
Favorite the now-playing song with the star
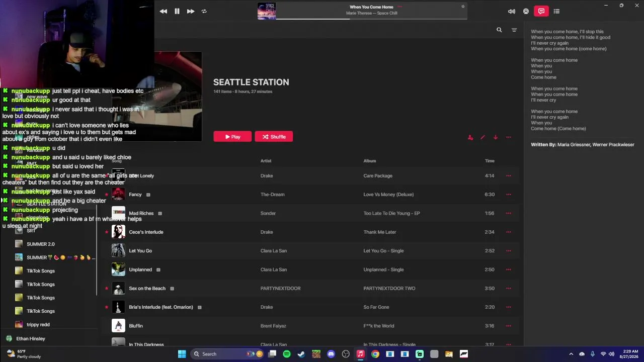click(463, 7)
